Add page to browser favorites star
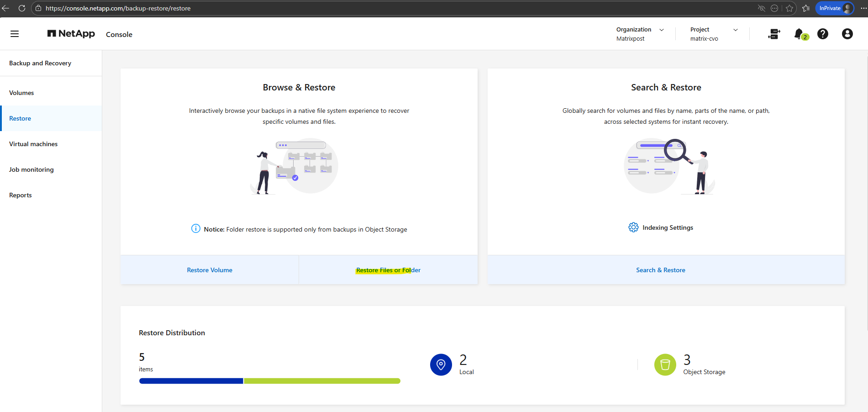868x412 pixels. pos(789,8)
